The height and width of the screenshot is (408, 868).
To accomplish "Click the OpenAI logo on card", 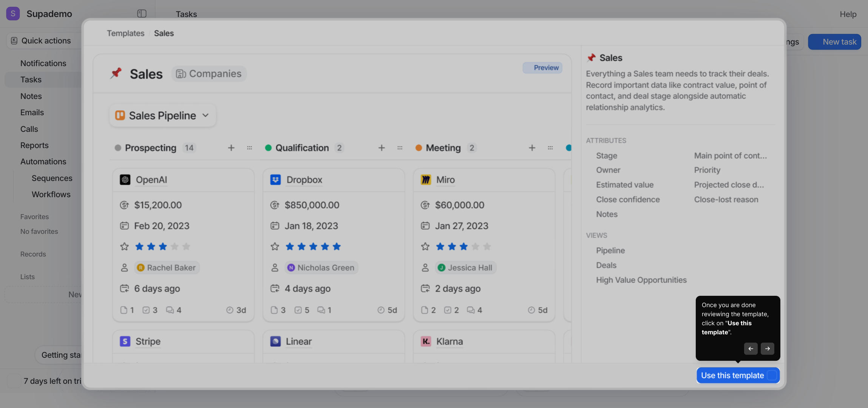I will coord(125,180).
